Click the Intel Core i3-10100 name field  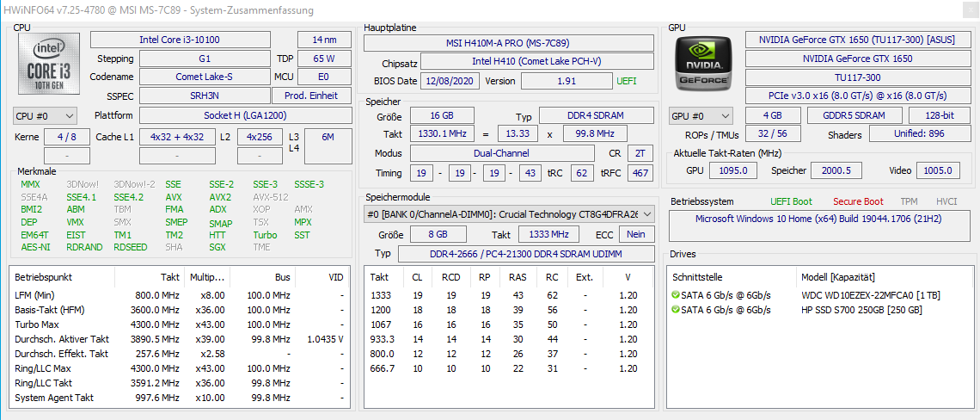180,40
